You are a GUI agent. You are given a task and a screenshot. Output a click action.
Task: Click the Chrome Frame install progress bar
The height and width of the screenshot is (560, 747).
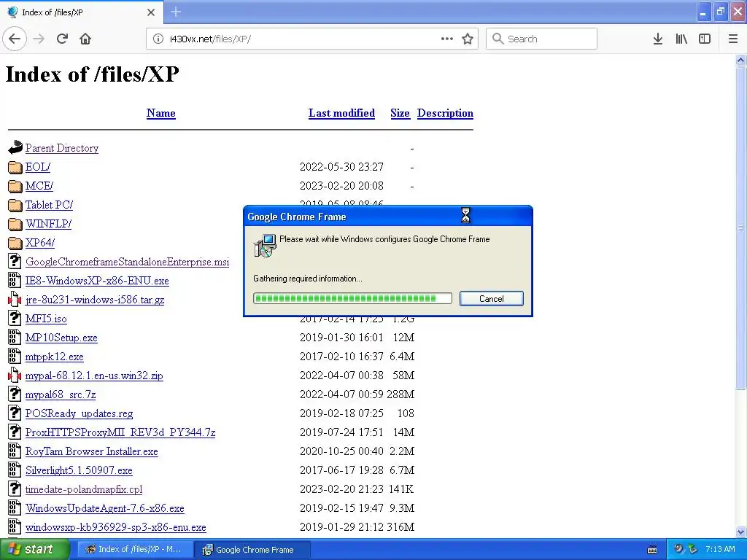(x=352, y=298)
